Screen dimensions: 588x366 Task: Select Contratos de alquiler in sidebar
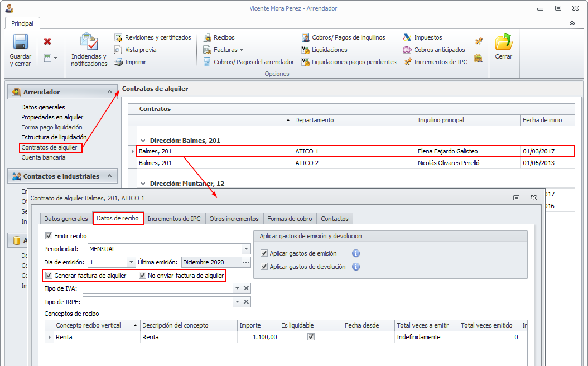[x=49, y=147]
